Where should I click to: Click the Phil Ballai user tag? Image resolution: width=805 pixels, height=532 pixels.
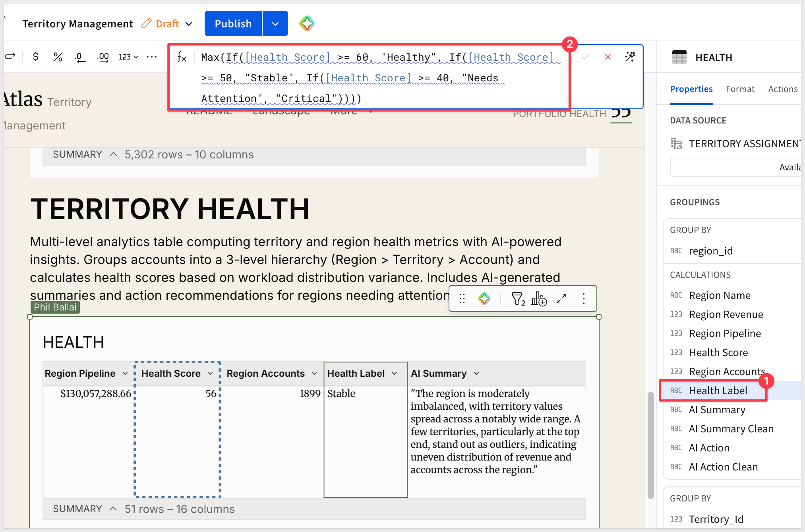(55, 307)
